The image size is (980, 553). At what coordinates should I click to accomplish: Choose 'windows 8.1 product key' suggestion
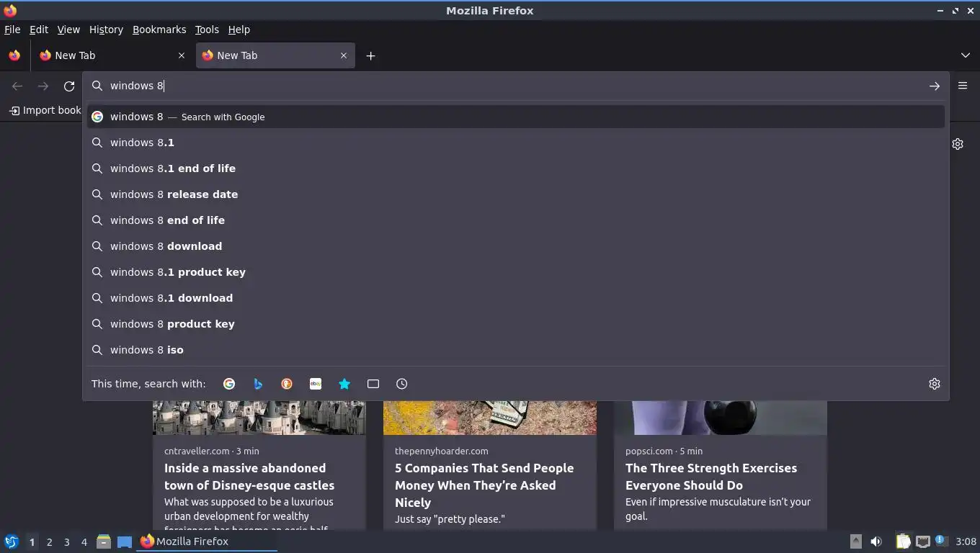coord(516,272)
